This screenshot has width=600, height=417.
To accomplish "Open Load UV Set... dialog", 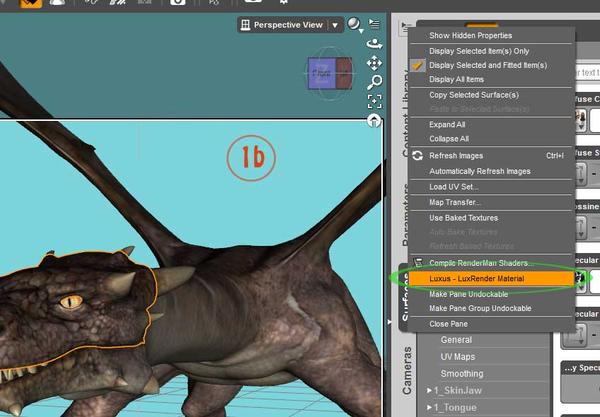I will tap(453, 187).
